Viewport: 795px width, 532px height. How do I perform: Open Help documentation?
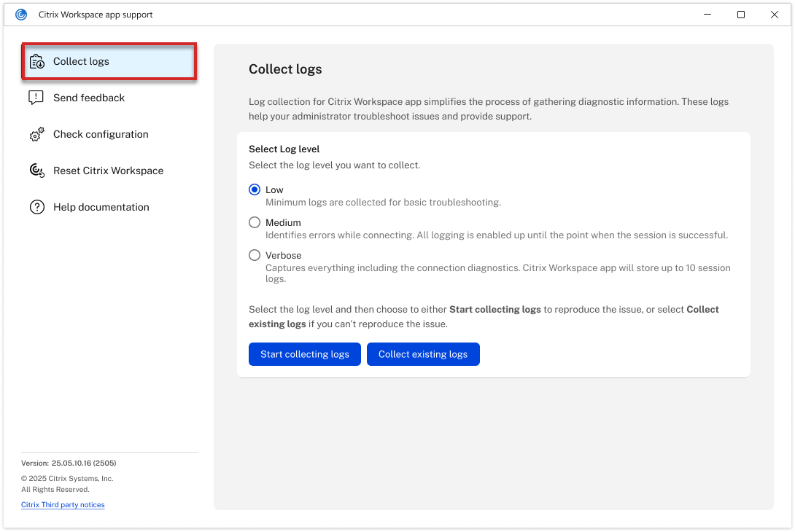pyautogui.click(x=109, y=207)
